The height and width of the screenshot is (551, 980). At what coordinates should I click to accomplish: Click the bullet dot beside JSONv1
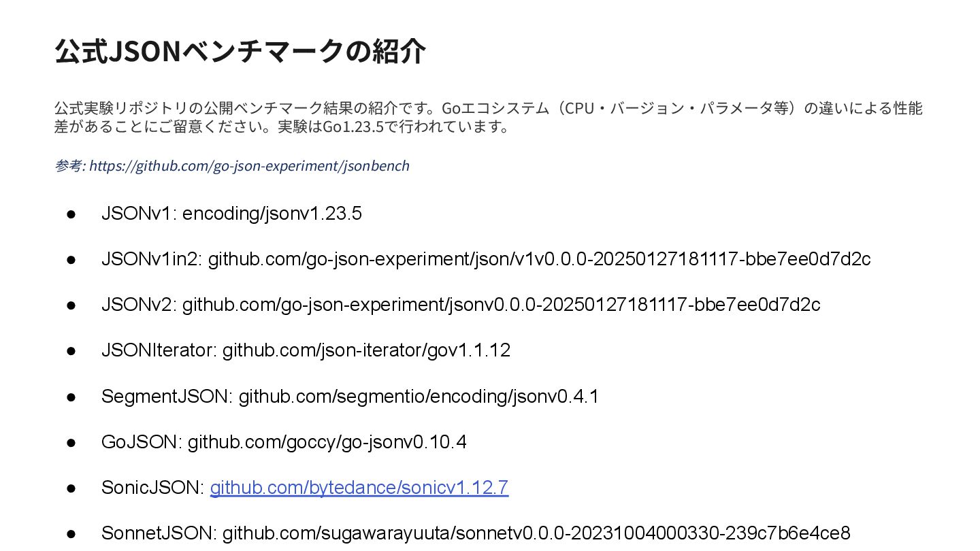[71, 214]
